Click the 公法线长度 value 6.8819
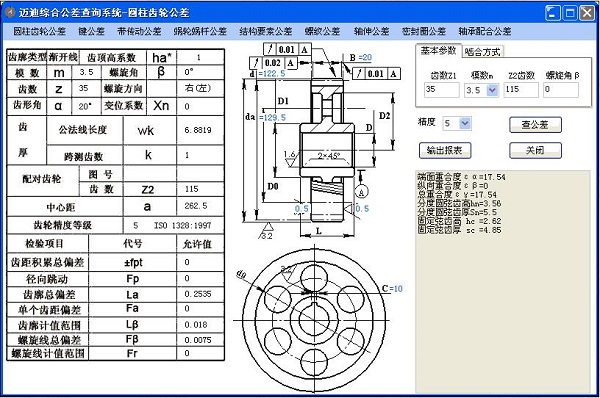 pyautogui.click(x=198, y=130)
